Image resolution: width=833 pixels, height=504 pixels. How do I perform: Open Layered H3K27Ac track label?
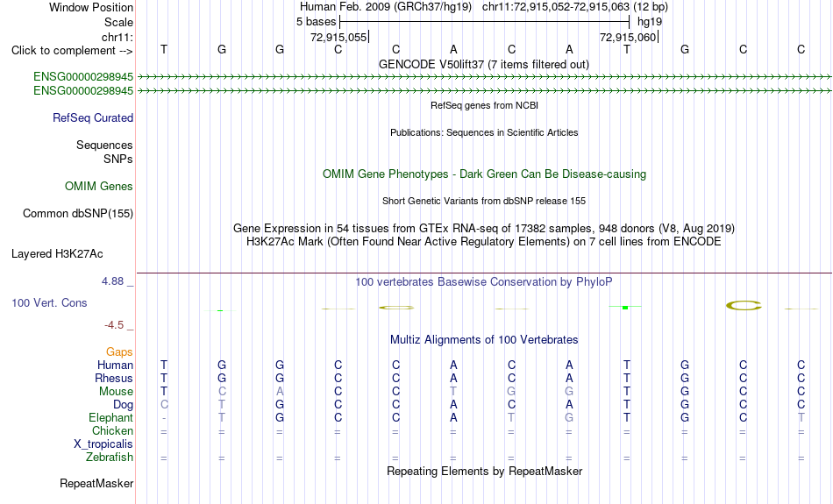57,254
